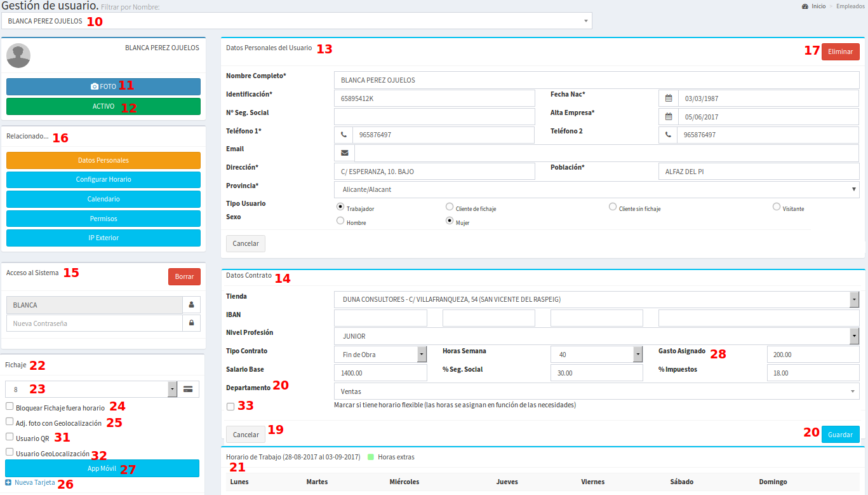Click the Nueva Contraseña field
Screen dimensions: 868x495
[94, 323]
